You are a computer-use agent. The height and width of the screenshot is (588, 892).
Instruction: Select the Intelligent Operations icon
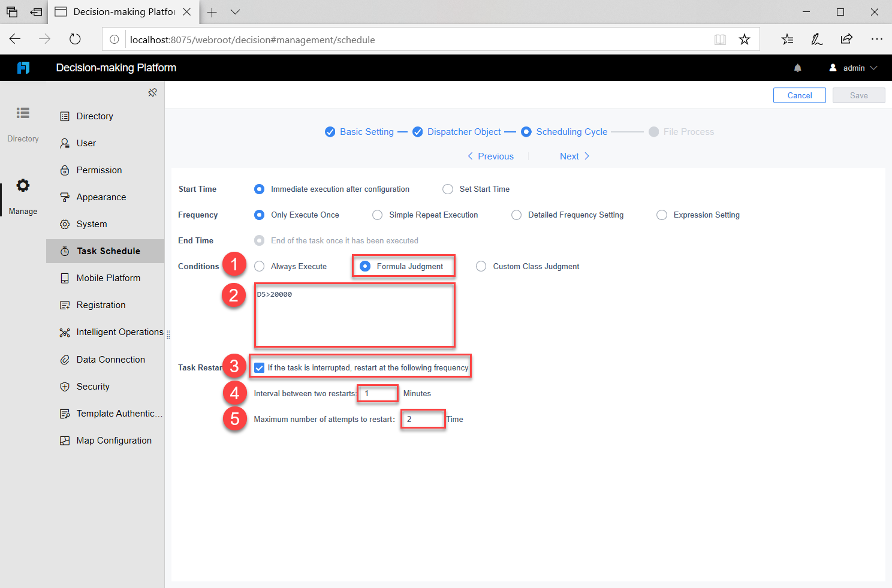tap(65, 331)
